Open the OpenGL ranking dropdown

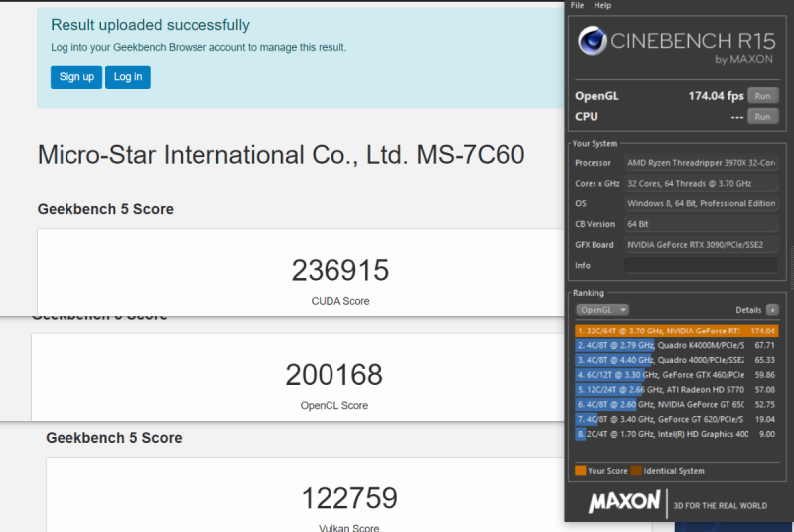click(x=602, y=310)
